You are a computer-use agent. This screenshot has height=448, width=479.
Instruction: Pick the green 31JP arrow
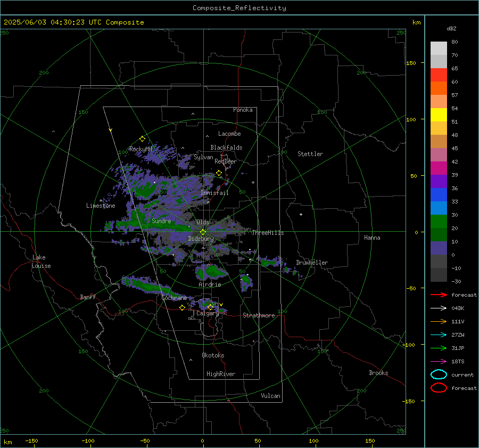pos(439,348)
